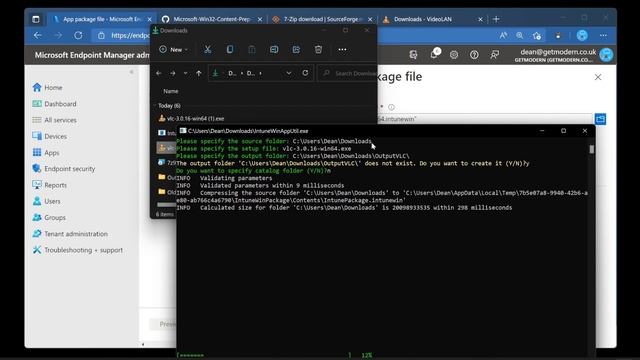640x360 pixels.
Task: Click Paste icon in Downloads toolbar
Action: 252,49
